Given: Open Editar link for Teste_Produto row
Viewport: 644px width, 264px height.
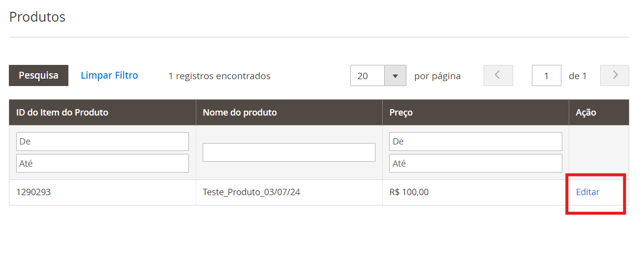Looking at the screenshot, I should [587, 192].
